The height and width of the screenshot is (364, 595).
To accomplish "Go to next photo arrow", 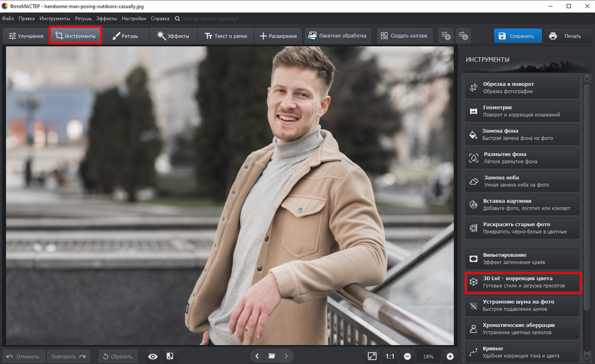I will tap(286, 356).
